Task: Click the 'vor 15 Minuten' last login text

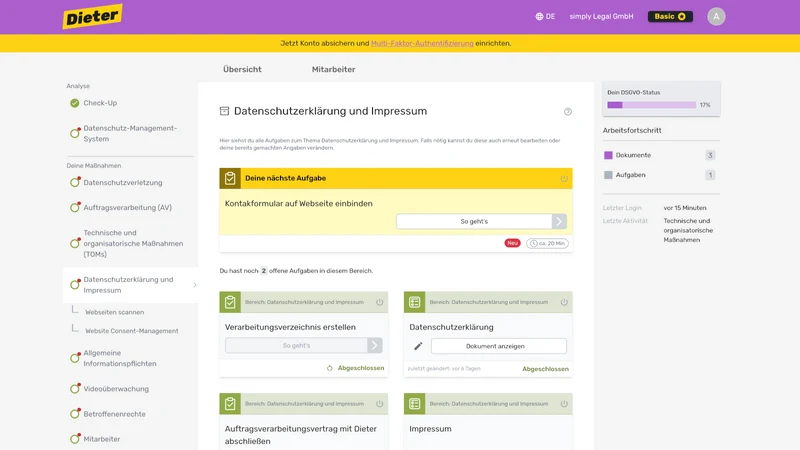Action: 685,208
